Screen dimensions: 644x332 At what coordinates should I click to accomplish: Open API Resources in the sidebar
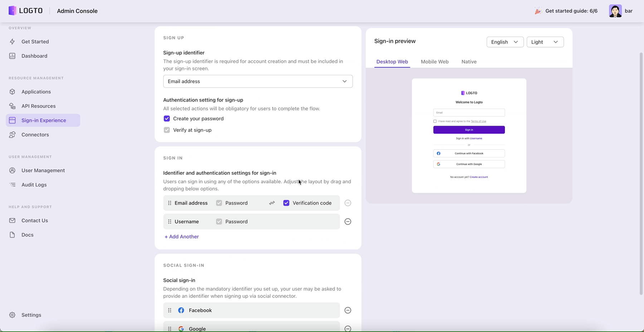(38, 106)
